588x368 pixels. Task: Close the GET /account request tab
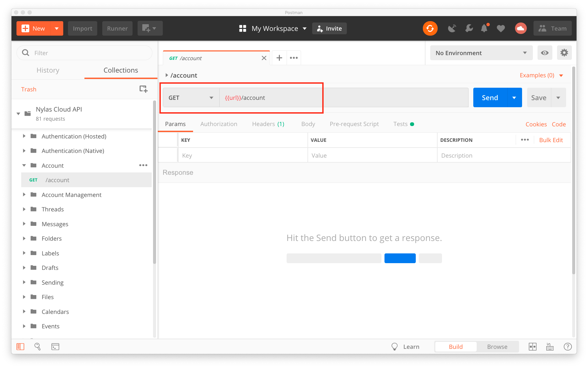[x=264, y=58]
